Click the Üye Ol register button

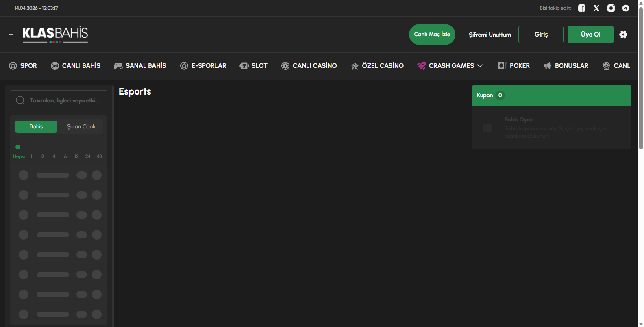pos(590,35)
